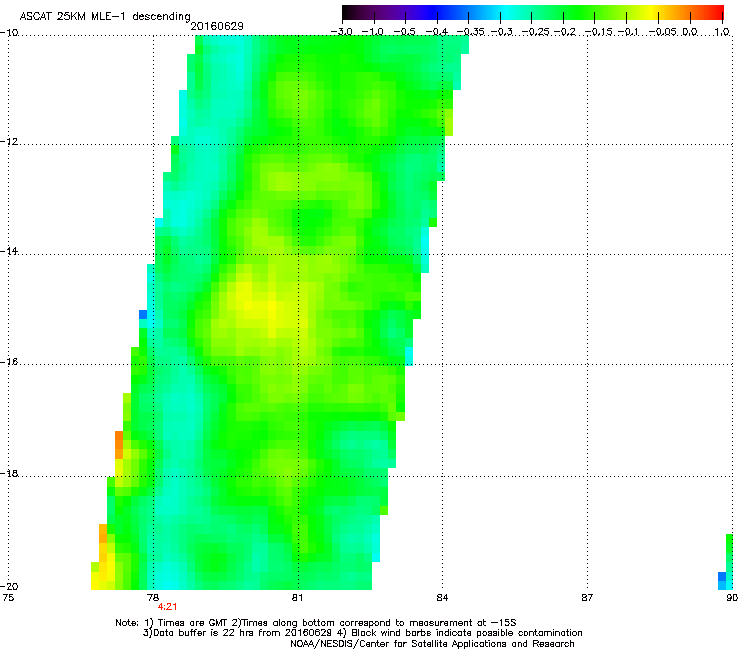This screenshot has width=740, height=650.
Task: Click the cyan section of the color scale
Action: pyautogui.click(x=505, y=12)
